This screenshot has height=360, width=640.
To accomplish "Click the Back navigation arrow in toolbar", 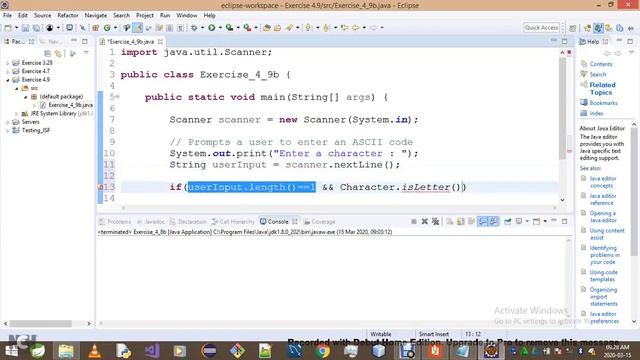I will pos(356,28).
